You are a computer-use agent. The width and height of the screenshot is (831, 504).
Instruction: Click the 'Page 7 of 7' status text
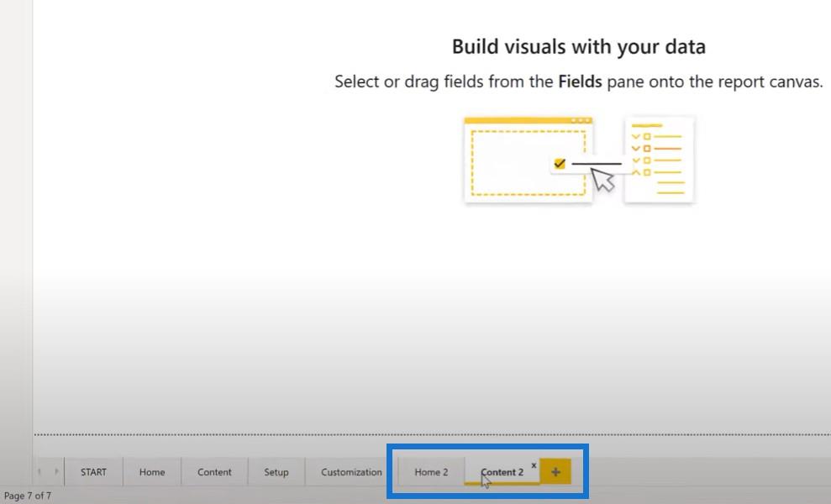point(28,496)
